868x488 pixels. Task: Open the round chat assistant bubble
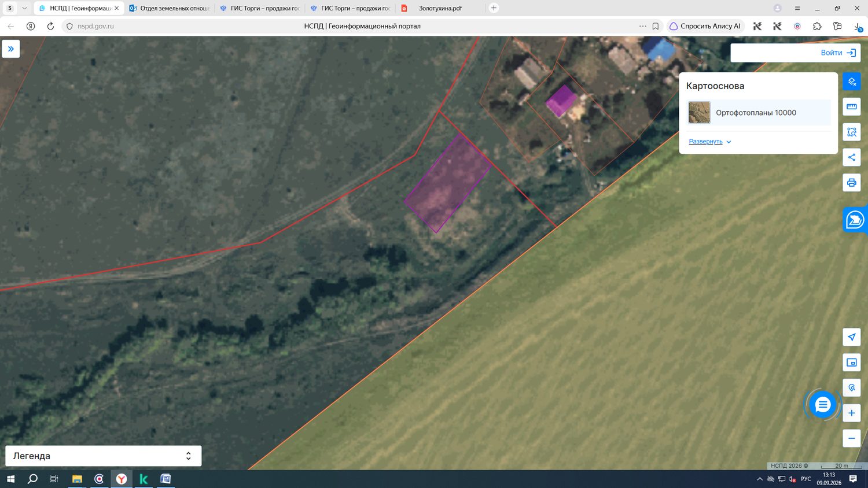click(x=822, y=405)
